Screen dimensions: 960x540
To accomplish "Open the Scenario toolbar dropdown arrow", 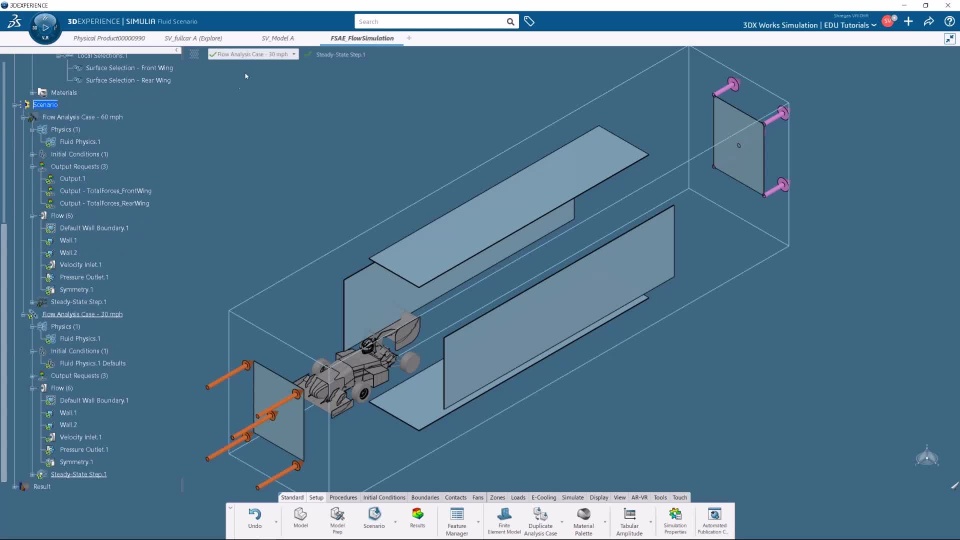I will click(396, 522).
